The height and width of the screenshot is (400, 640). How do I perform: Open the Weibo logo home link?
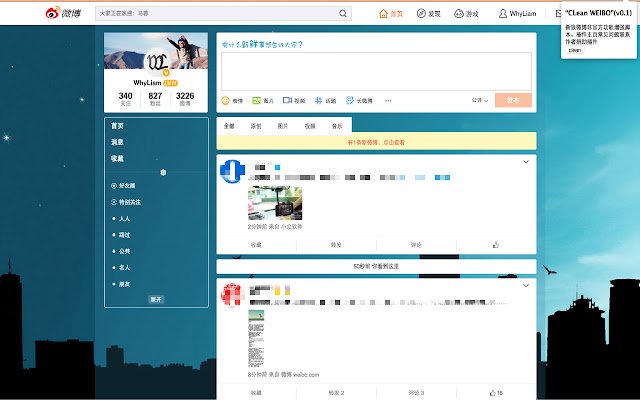pos(63,13)
